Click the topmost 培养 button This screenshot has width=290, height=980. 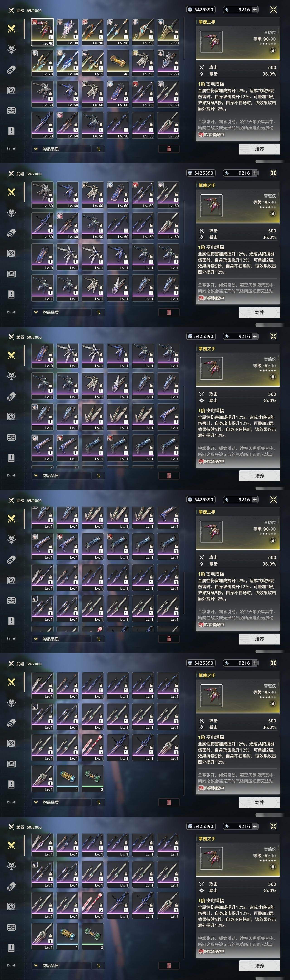click(260, 149)
